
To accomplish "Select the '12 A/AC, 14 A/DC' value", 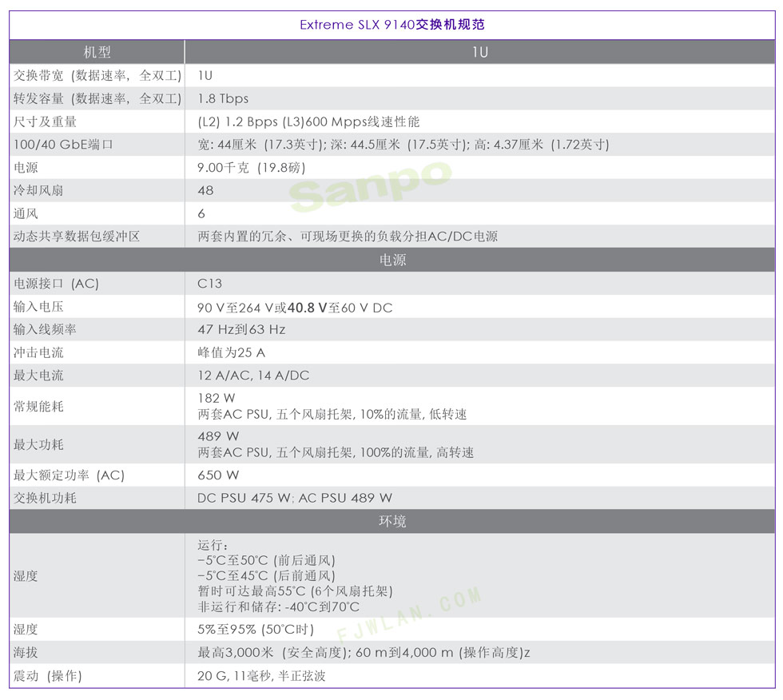I will (253, 375).
